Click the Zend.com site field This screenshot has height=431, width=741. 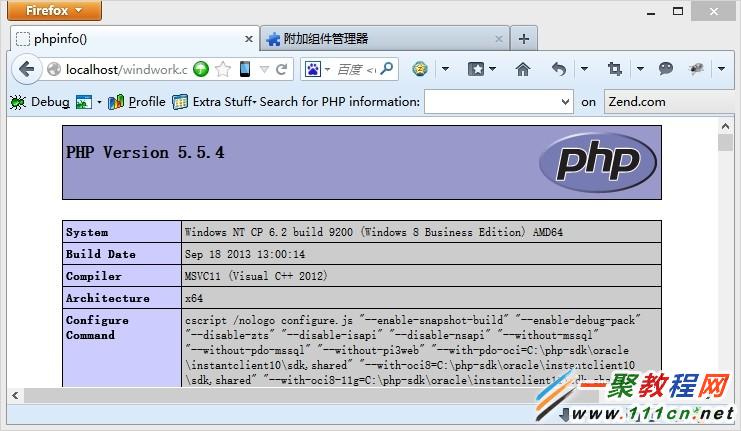669,102
